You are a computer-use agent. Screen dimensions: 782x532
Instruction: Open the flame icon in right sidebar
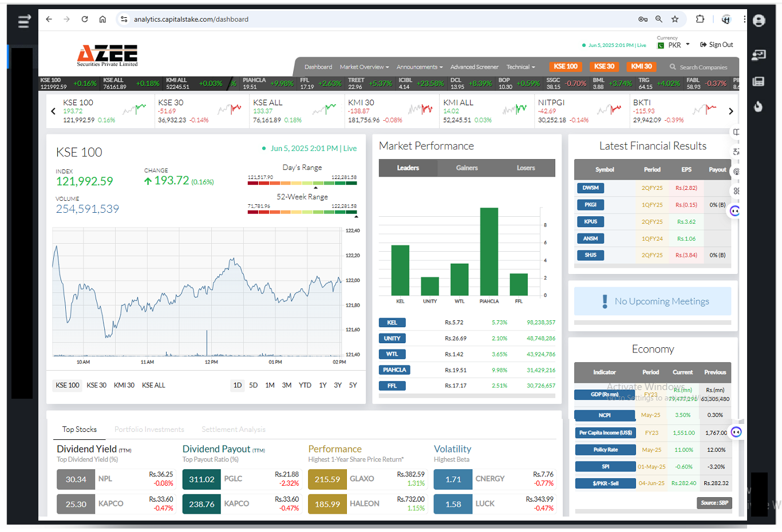point(759,106)
